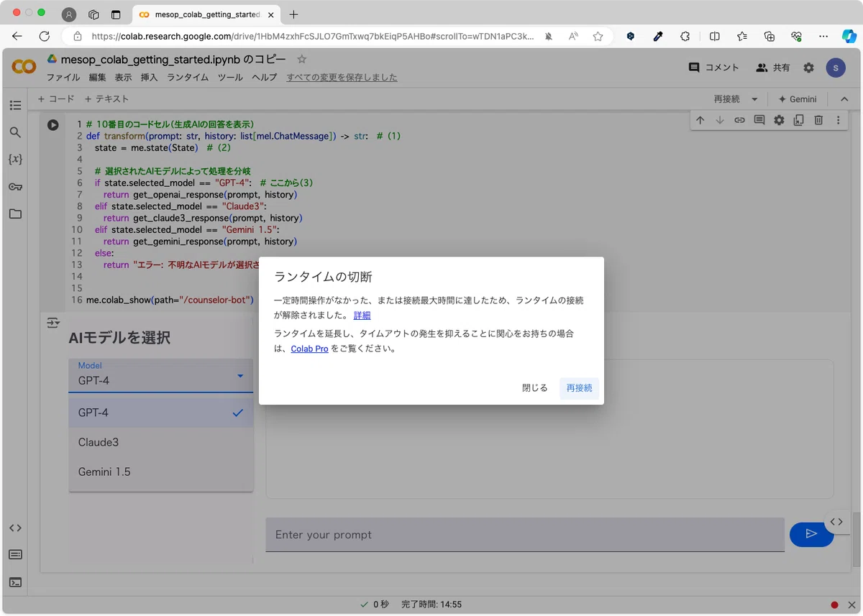863x616 pixels.
Task: Select GPT-4 from model list
Action: click(161, 413)
